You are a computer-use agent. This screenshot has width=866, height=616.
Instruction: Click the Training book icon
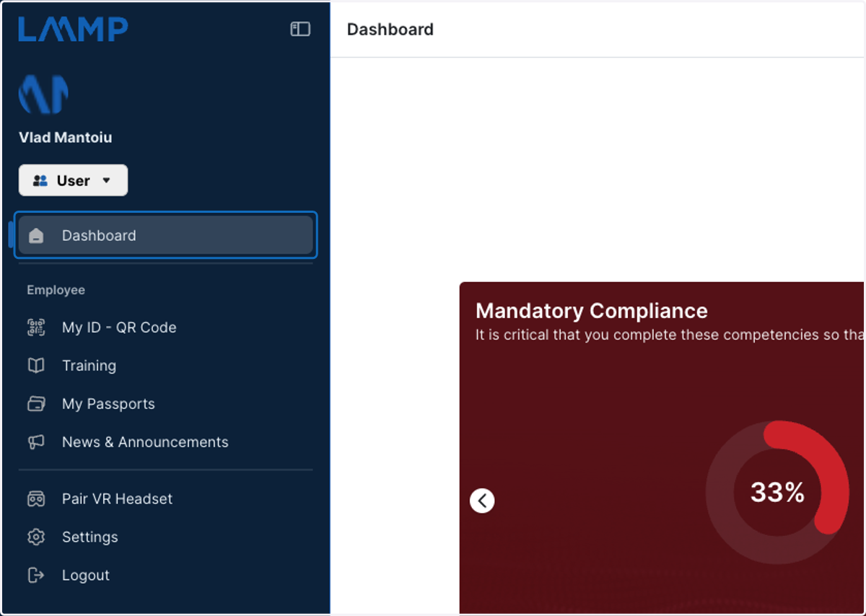click(x=36, y=366)
